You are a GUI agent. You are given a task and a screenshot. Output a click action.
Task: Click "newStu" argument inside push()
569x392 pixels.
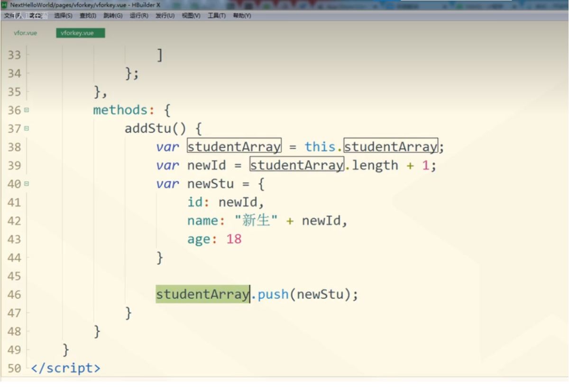(320, 294)
